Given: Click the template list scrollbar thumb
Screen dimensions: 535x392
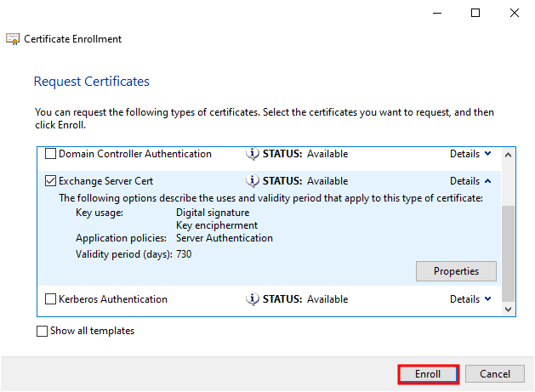Looking at the screenshot, I should pyautogui.click(x=508, y=253).
